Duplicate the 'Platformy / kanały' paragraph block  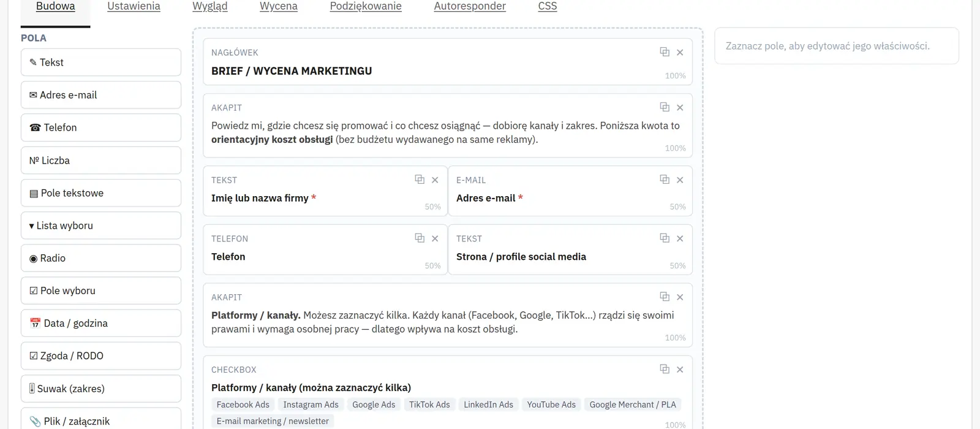point(665,296)
